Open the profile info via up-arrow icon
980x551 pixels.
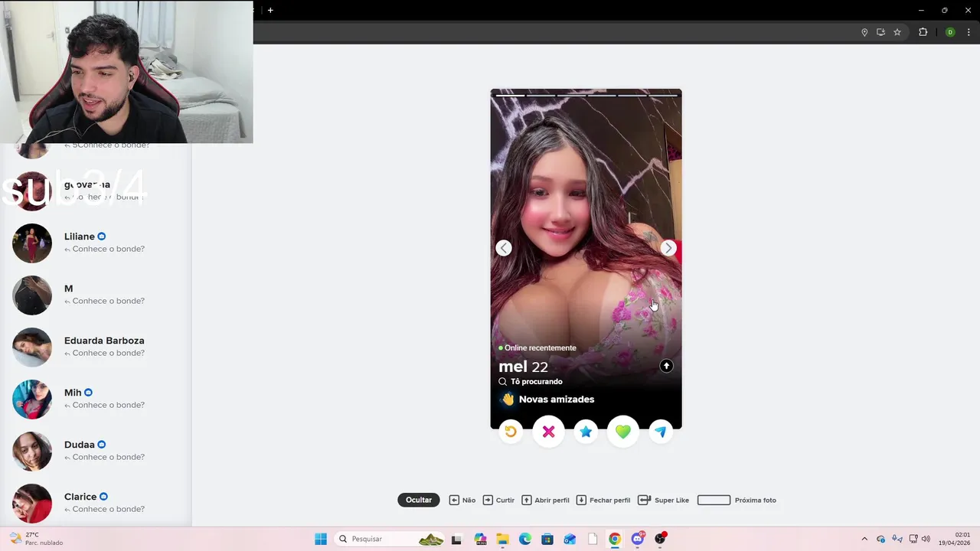(666, 366)
